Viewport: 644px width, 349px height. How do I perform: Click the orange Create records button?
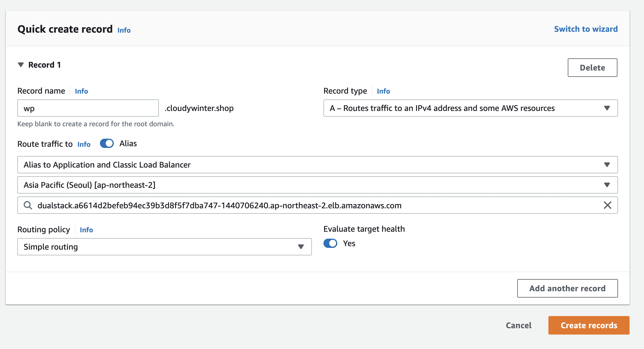[589, 325]
